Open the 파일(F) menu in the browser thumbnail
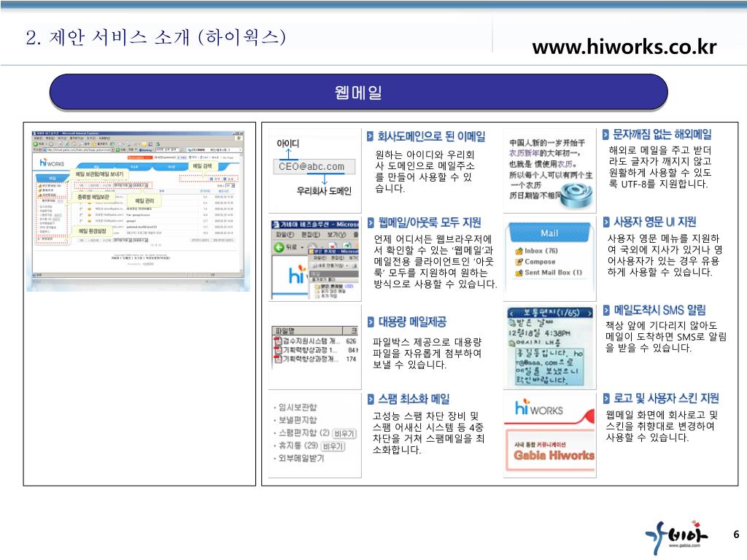This screenshot has height=560, width=747. [285, 235]
